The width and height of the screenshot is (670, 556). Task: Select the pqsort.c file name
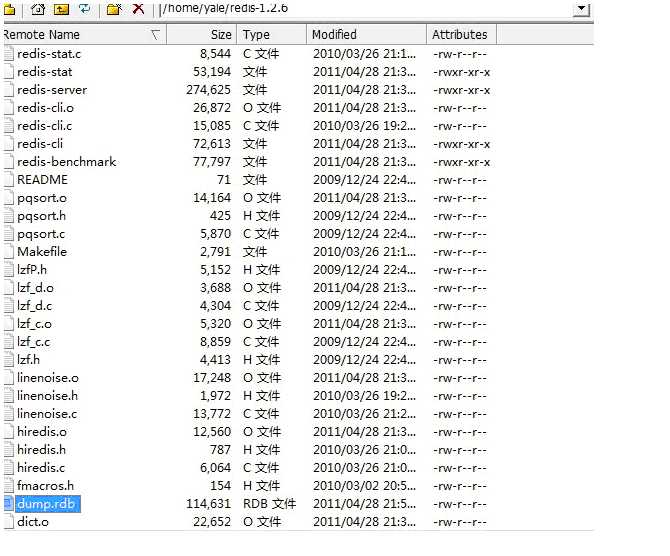(41, 234)
